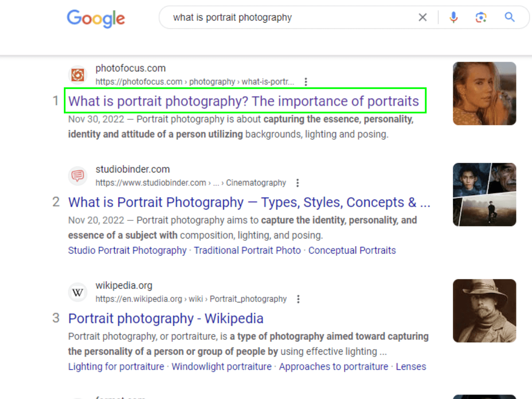Viewport: 532px width, 399px height.
Task: Open the Lenses sitelink under Wikipedia
Action: pyautogui.click(x=411, y=367)
